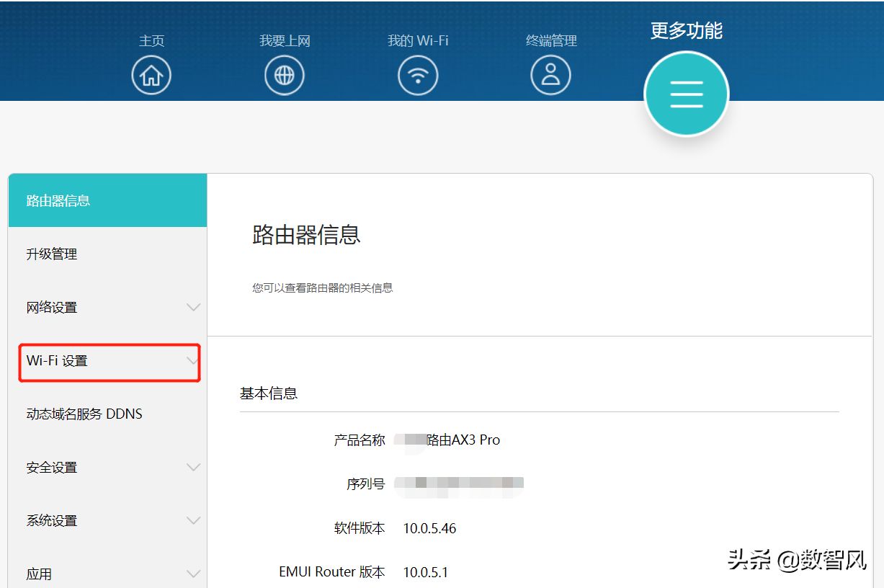Expand the 安全设置 chevron
884x588 pixels.
tap(193, 467)
